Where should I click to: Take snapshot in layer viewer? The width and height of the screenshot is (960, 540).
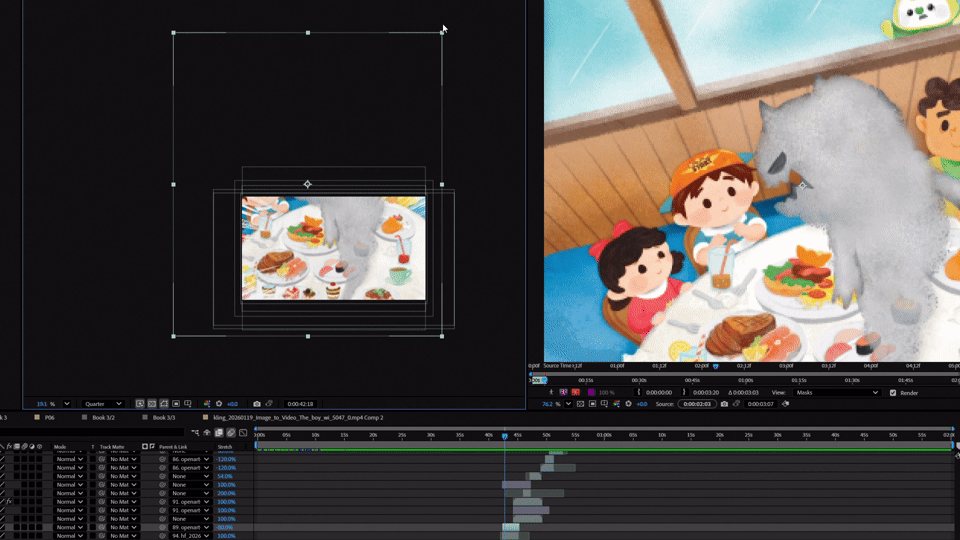pyautogui.click(x=724, y=404)
